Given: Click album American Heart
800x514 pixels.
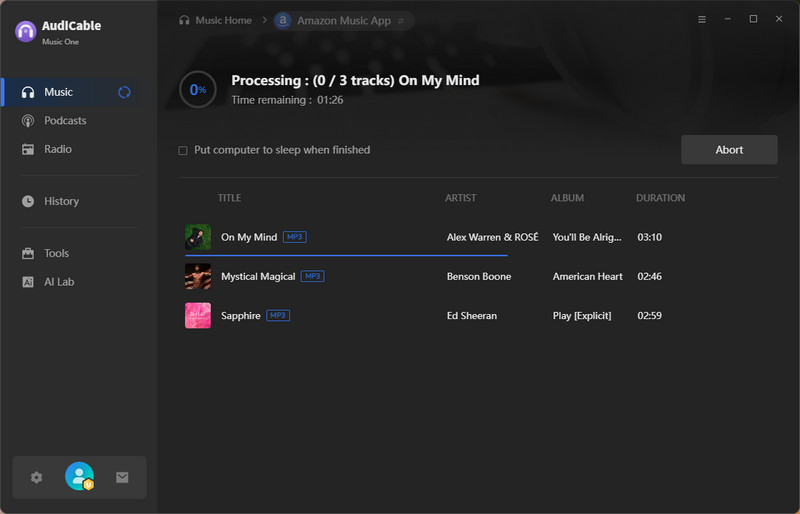Looking at the screenshot, I should click(x=588, y=277).
